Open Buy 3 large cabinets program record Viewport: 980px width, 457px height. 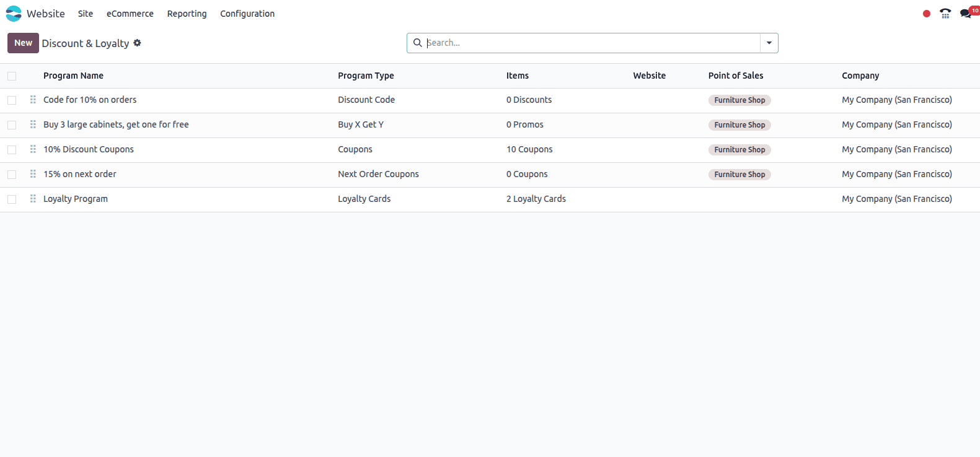(x=116, y=124)
